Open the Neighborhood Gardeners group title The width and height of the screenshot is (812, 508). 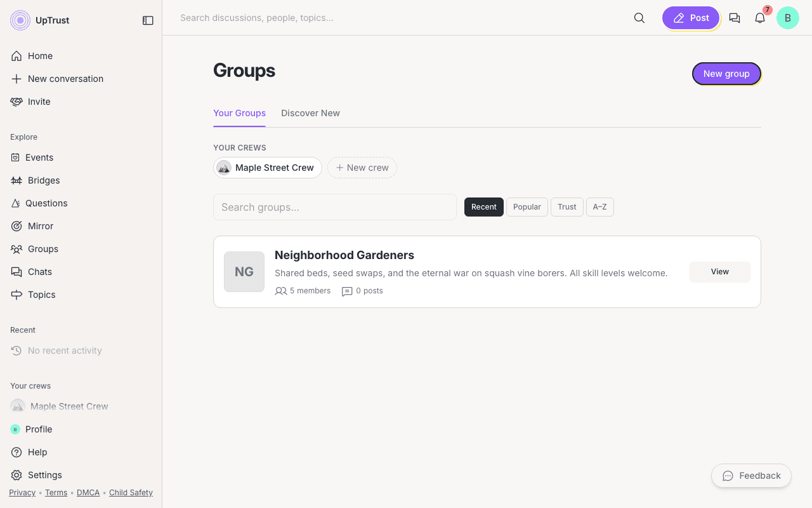pos(344,255)
